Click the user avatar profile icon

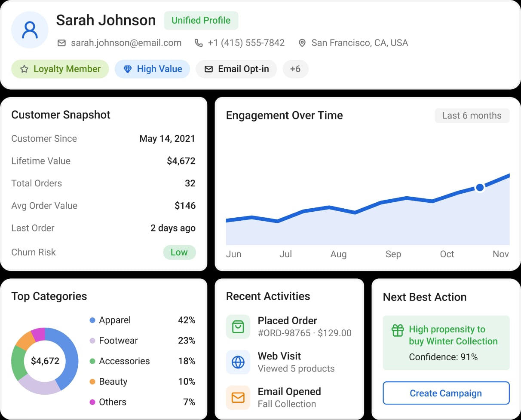click(30, 30)
